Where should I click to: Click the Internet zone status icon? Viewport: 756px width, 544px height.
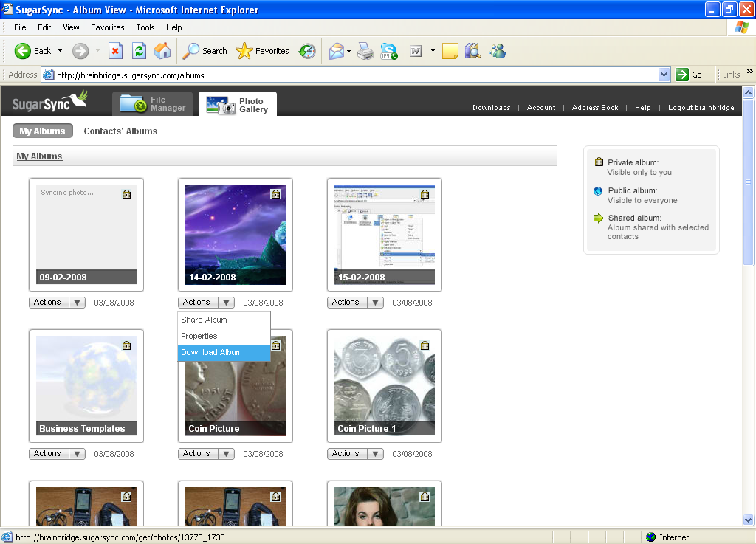651,537
